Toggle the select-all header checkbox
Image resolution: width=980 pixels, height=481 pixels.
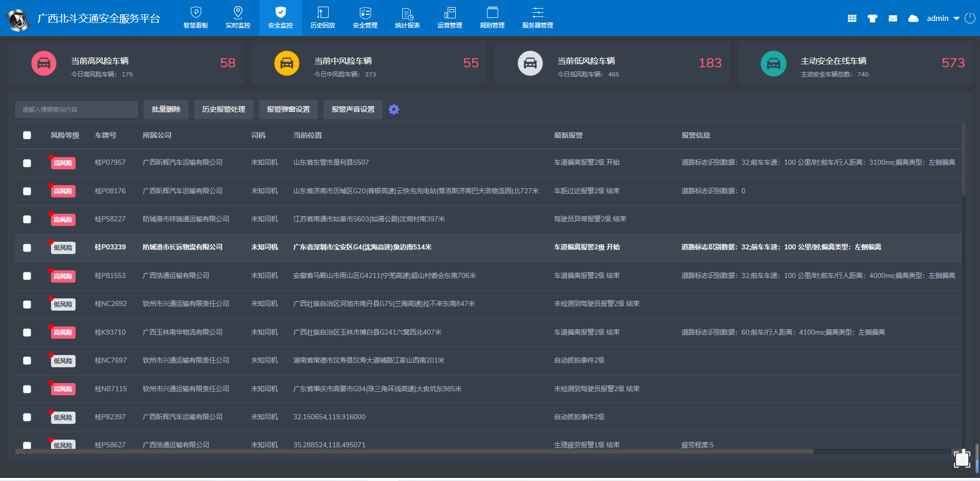click(27, 135)
